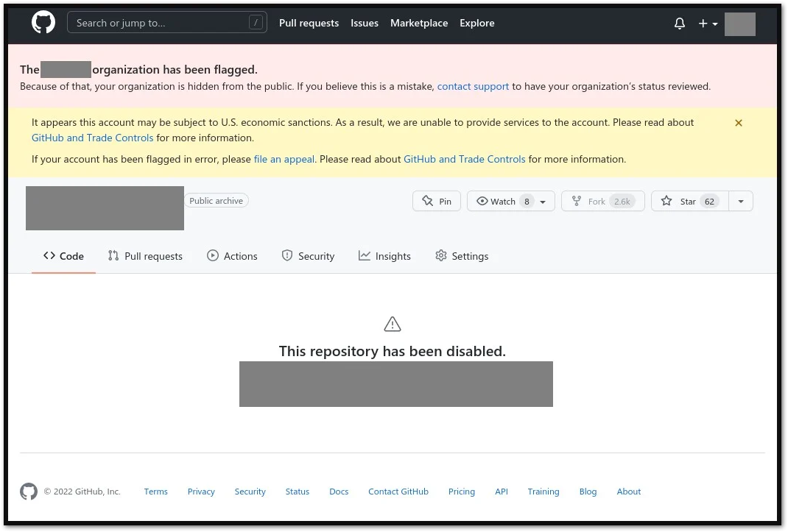Click the Watch button
Image resolution: width=788 pixels, height=532 pixels.
[510, 201]
